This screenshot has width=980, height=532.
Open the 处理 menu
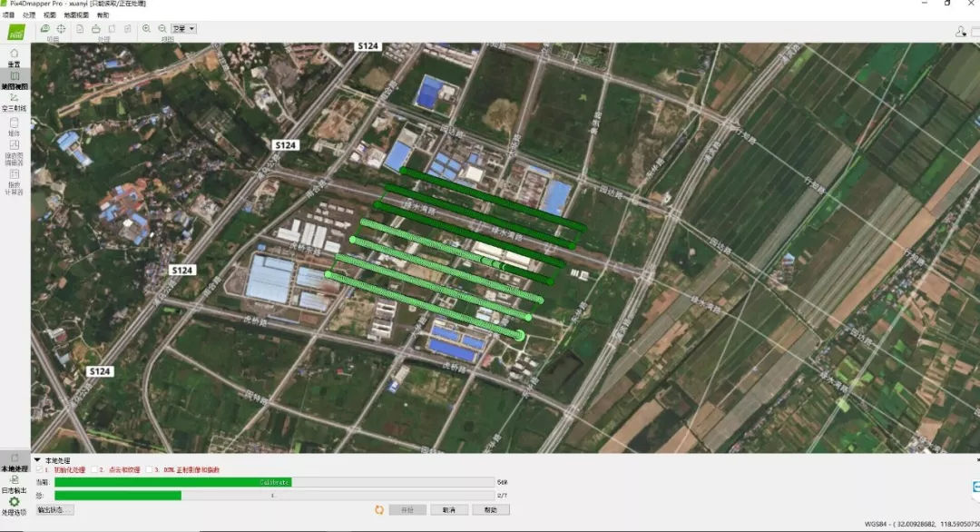(29, 15)
